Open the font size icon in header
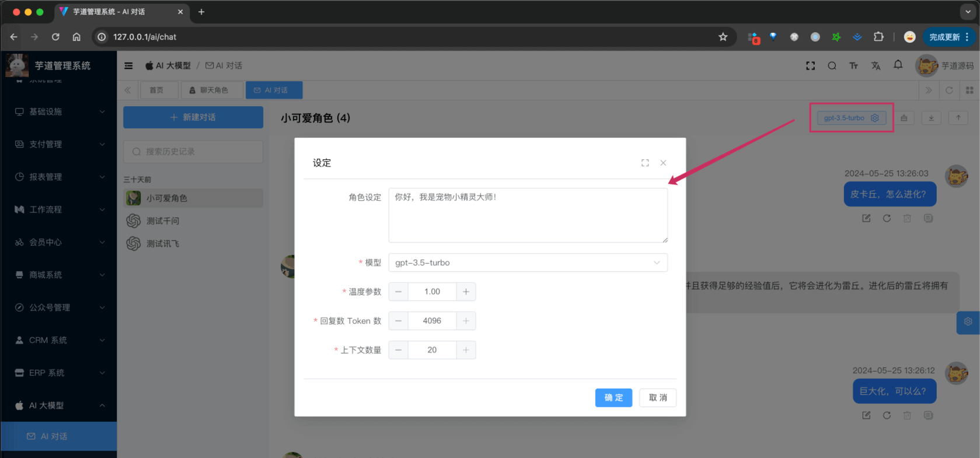The width and height of the screenshot is (980, 458). [x=853, y=66]
